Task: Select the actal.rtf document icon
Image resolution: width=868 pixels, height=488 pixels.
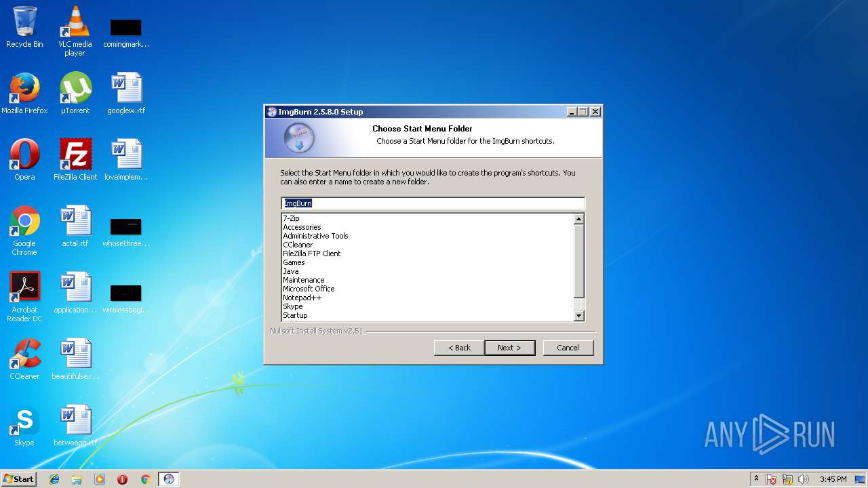Action: click(75, 226)
